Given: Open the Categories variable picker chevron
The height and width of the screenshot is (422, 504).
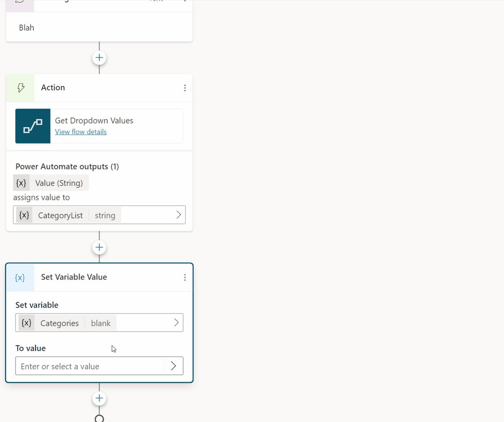Looking at the screenshot, I should point(176,323).
